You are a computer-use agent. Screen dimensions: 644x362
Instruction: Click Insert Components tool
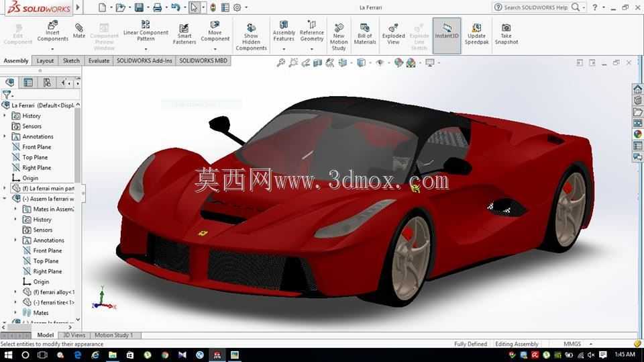[x=52, y=32]
